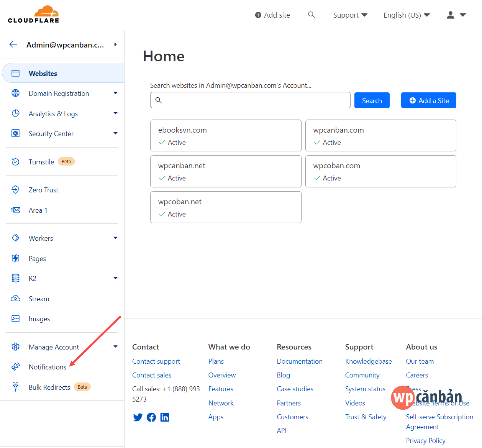Screen dimensions: 482x448
Task: Open the Community footer link
Action: (362, 375)
